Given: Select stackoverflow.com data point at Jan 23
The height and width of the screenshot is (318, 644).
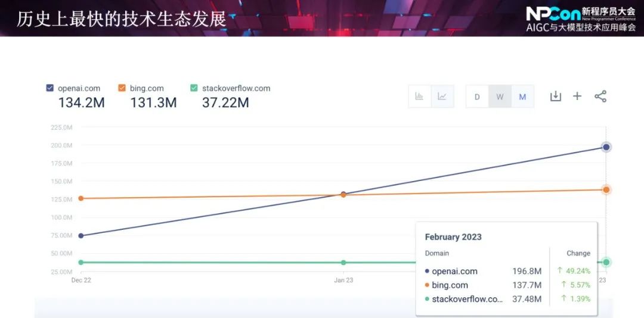Looking at the screenshot, I should click(343, 262).
